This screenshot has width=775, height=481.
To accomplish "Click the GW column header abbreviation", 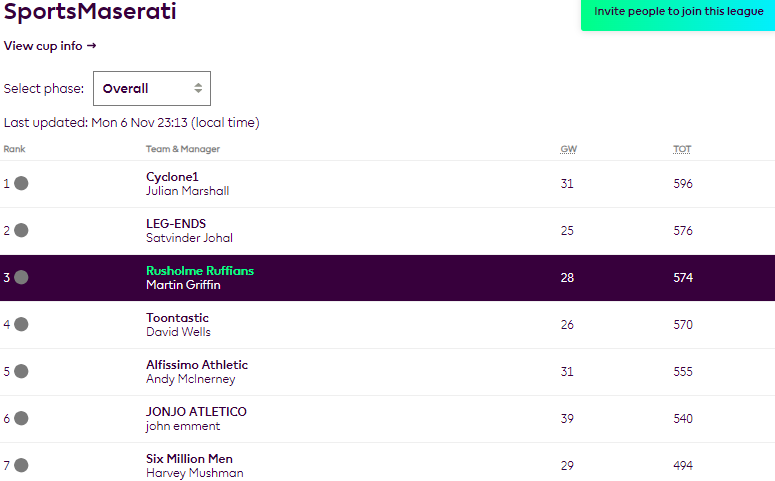I will [x=568, y=149].
